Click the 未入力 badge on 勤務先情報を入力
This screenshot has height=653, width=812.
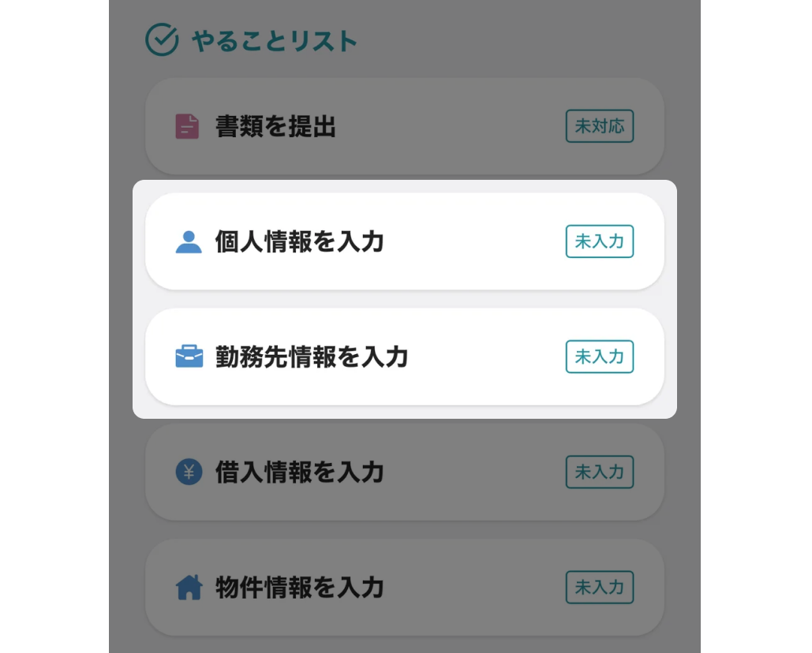pyautogui.click(x=599, y=356)
